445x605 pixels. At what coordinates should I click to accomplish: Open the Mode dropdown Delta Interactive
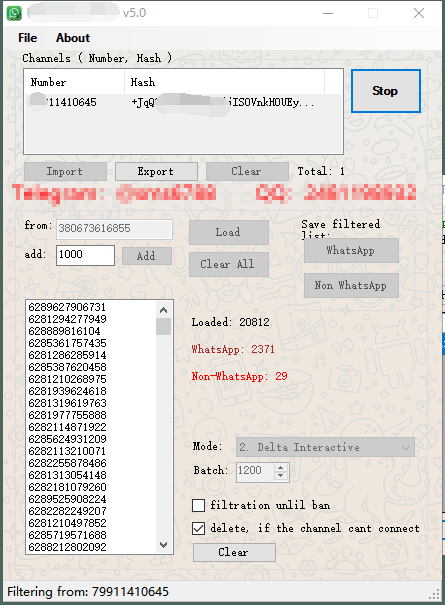325,447
